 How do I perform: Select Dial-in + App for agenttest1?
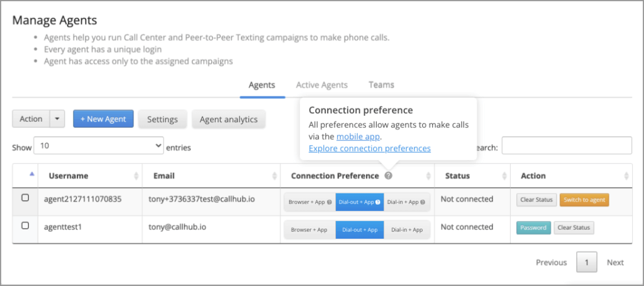click(407, 230)
